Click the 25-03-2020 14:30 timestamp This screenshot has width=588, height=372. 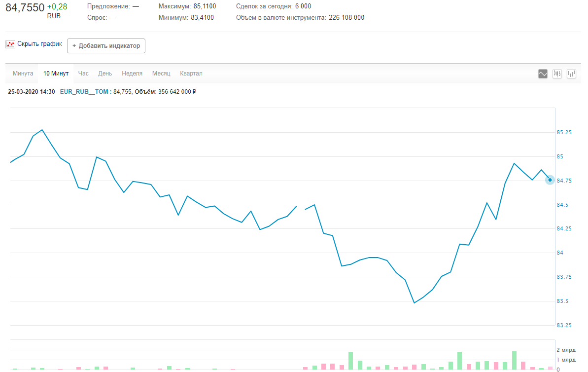click(32, 92)
